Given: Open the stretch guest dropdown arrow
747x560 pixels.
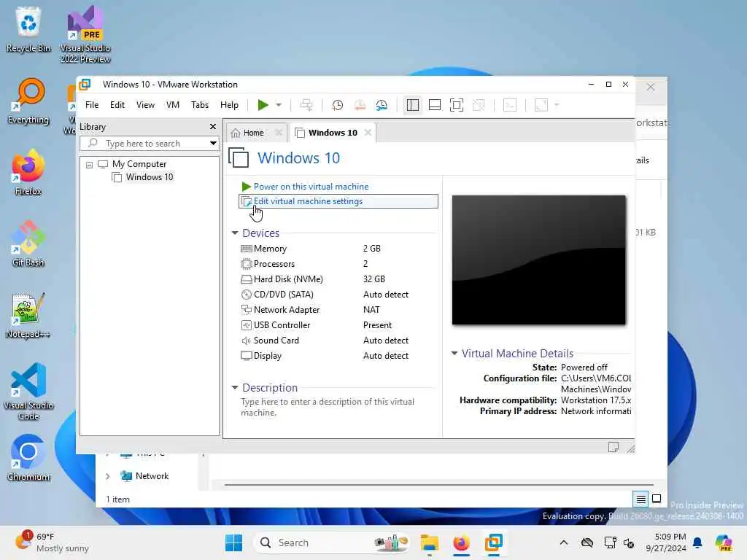Looking at the screenshot, I should click(557, 105).
